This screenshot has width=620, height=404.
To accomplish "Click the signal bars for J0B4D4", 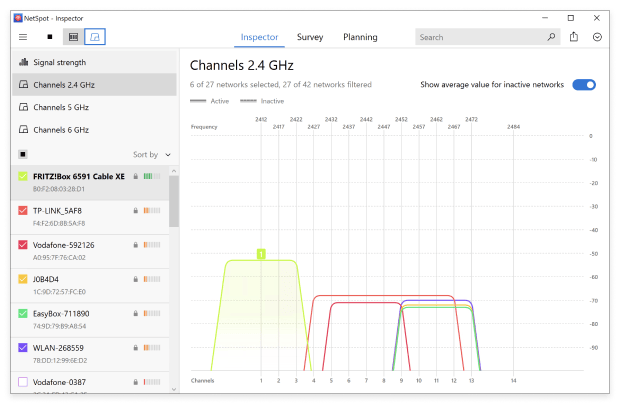I will coord(152,279).
